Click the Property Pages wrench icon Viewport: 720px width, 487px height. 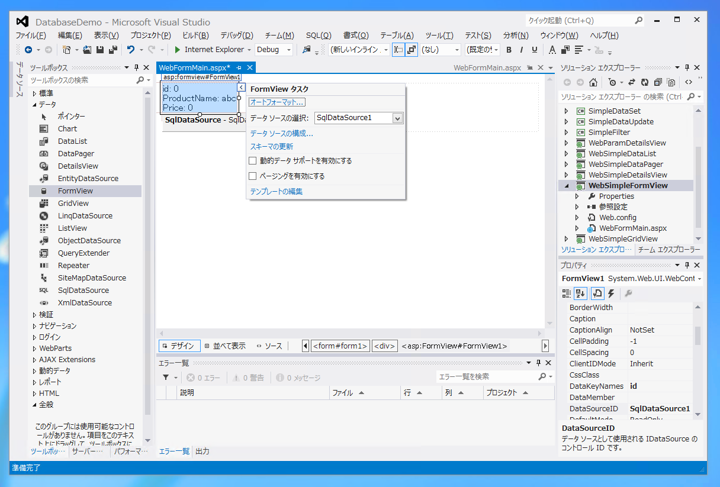(629, 293)
